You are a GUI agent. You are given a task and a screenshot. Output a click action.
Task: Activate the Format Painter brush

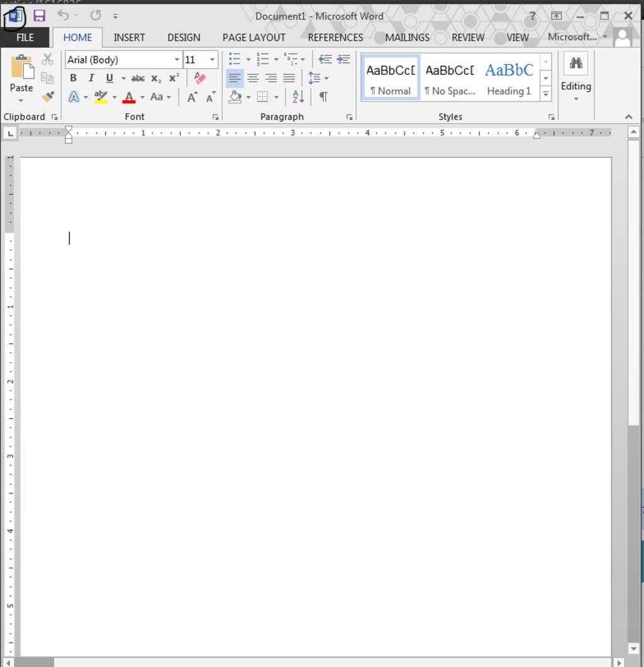point(48,97)
